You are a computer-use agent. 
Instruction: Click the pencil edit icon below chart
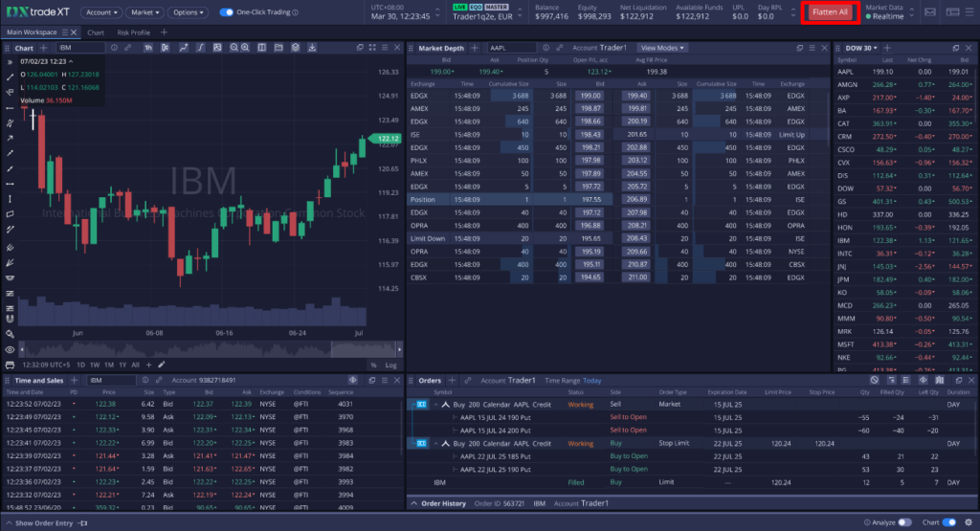click(161, 365)
